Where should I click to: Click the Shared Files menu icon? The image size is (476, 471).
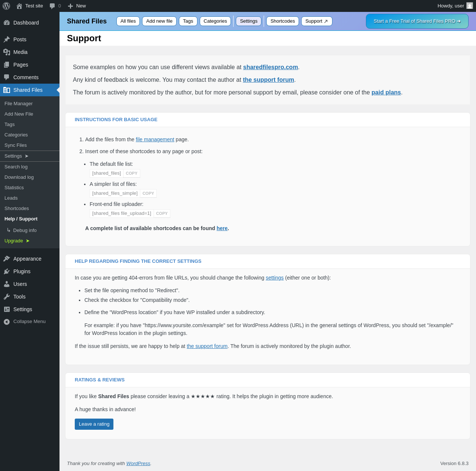pos(7,90)
